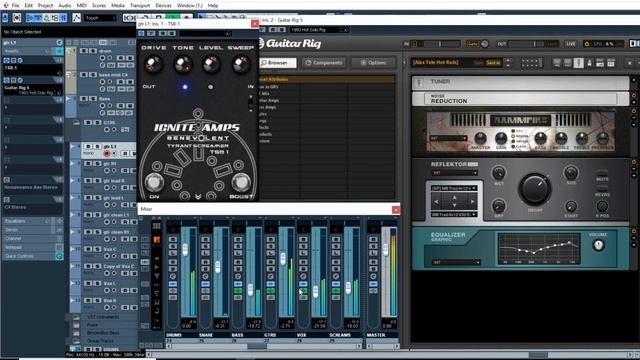Click the SCREAMS channel name label in Mixer
640x360 pixels.
[x=340, y=335]
